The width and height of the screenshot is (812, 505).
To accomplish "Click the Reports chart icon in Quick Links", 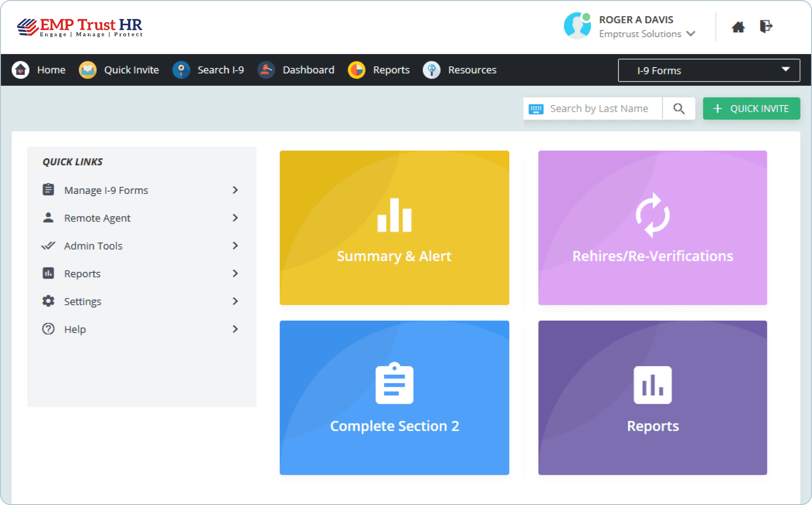I will 48,273.
